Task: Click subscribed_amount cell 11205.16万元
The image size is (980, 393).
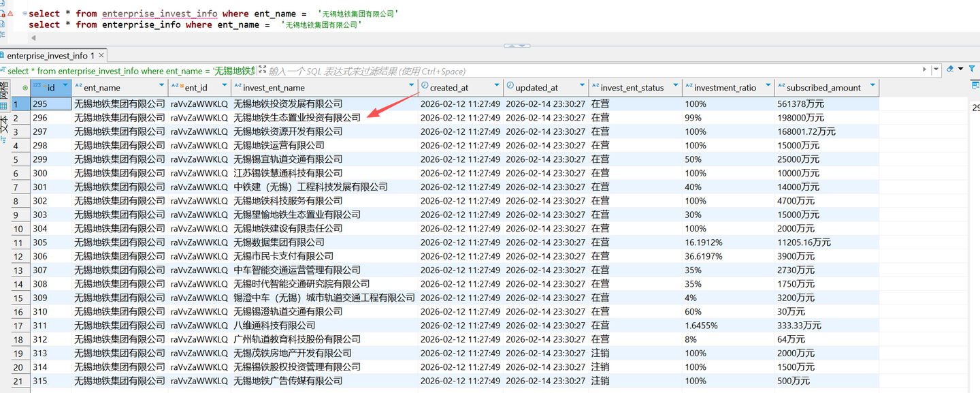Action: coord(827,242)
